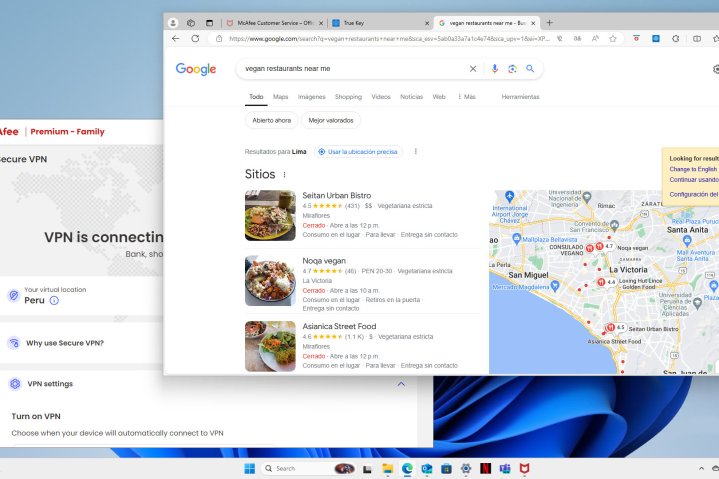Collapse the VPN settings section
This screenshot has width=719, height=479.
click(401, 384)
